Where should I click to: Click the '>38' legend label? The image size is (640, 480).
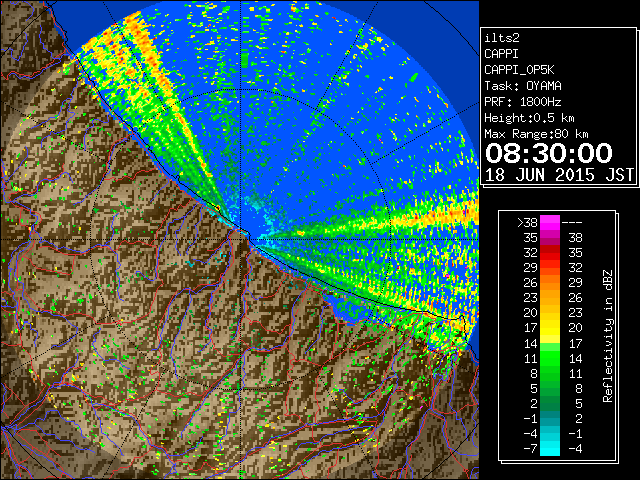[x=527, y=223]
